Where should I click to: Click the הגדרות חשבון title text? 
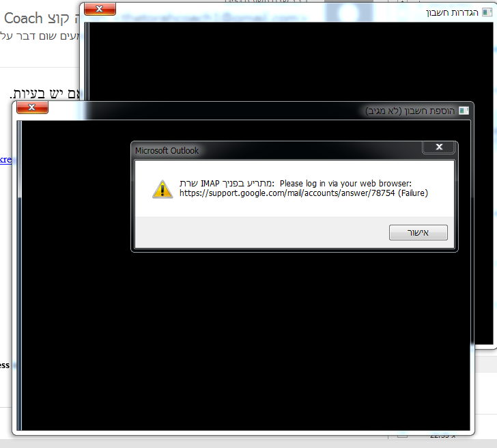pyautogui.click(x=452, y=13)
